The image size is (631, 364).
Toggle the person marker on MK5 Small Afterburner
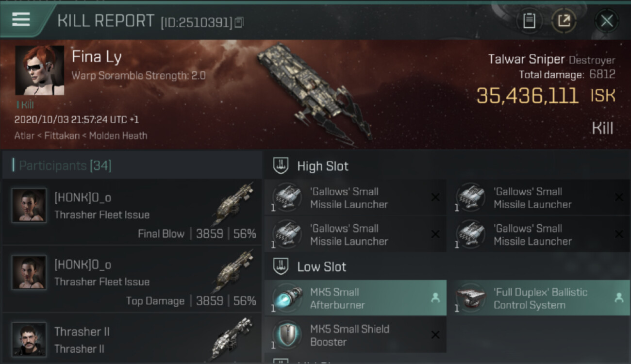[x=435, y=298]
